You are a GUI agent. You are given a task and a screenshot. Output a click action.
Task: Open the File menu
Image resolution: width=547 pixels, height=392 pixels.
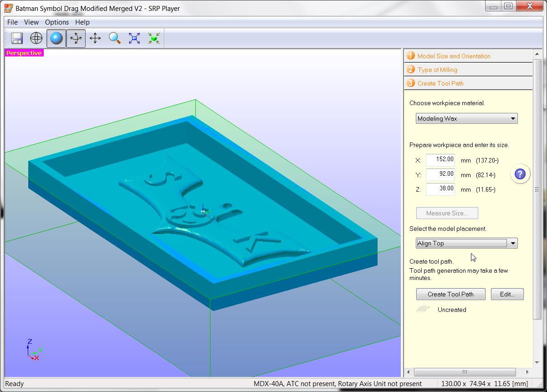click(13, 22)
